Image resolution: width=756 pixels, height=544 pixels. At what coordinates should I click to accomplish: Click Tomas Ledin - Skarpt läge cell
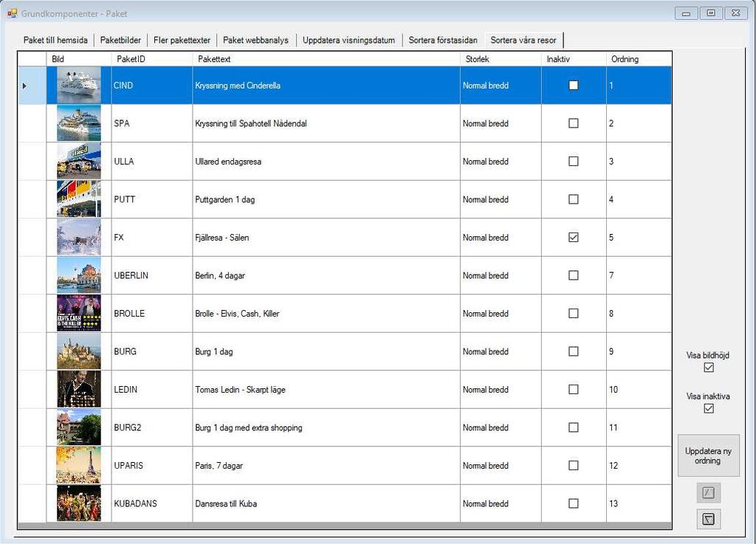pos(326,390)
